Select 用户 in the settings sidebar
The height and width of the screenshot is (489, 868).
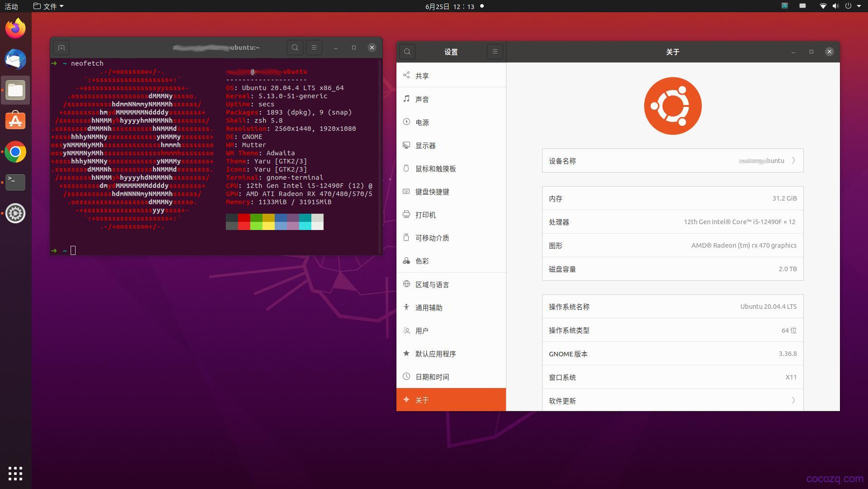(x=422, y=331)
